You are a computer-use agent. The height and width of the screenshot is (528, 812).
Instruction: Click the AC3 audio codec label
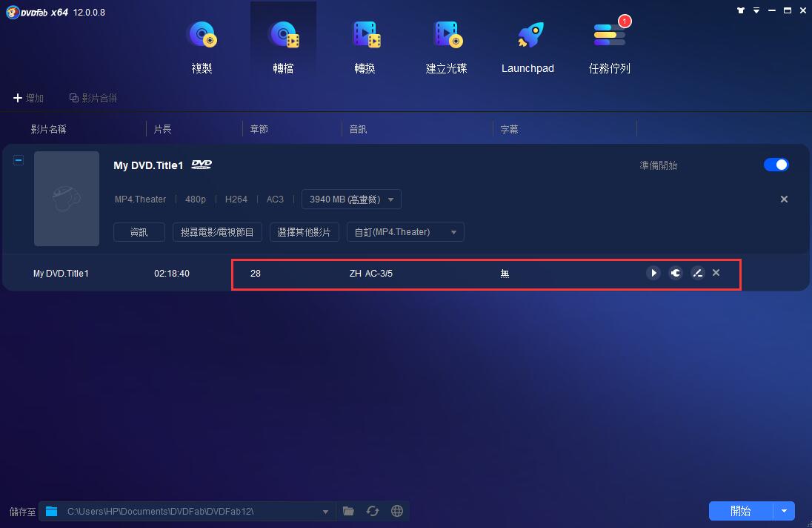click(x=275, y=199)
